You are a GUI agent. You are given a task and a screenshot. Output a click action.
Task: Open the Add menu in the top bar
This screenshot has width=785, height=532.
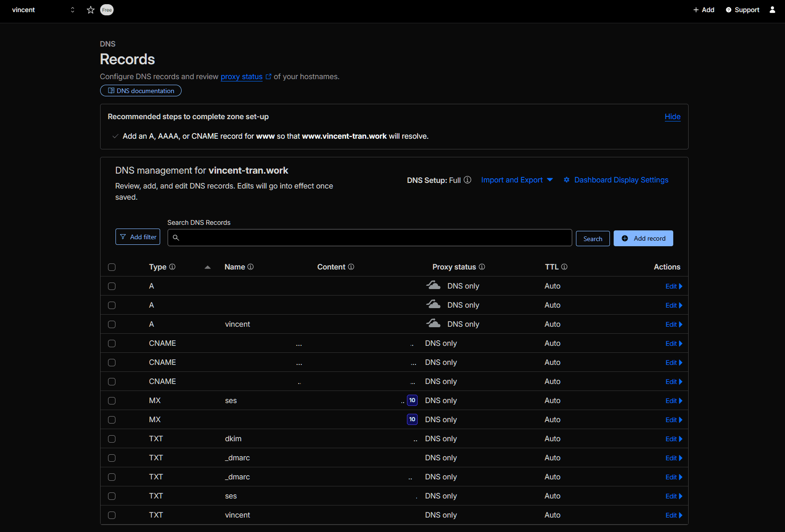(x=704, y=9)
